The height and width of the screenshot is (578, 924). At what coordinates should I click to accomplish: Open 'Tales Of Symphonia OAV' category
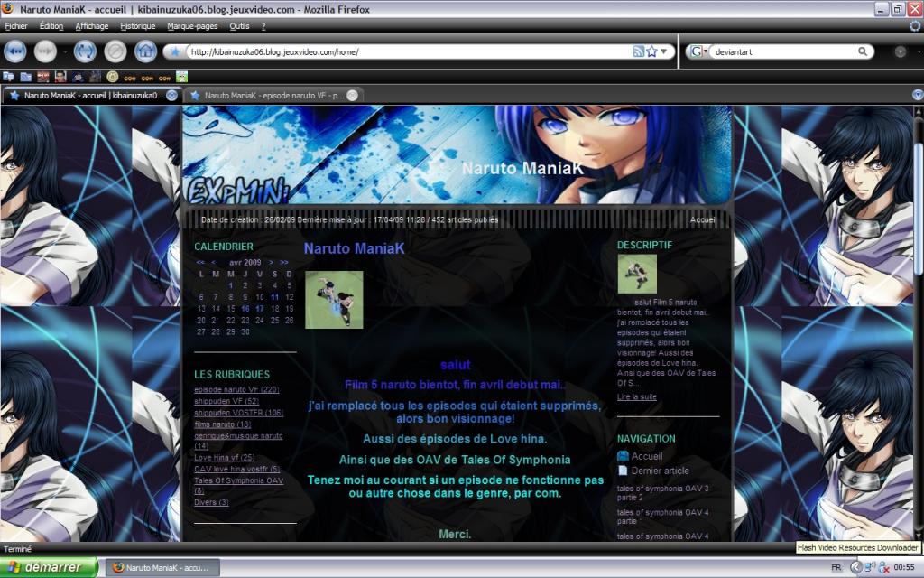click(238, 485)
